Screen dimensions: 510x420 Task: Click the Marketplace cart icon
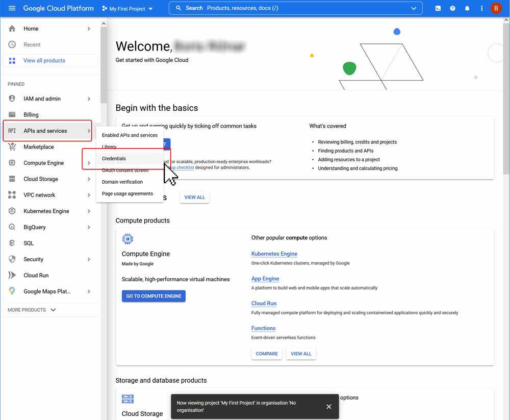coord(12,147)
